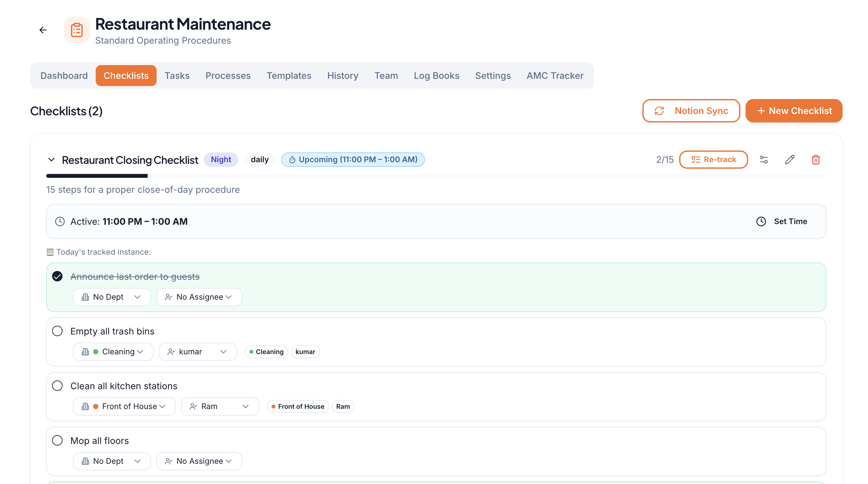
Task: Open Ram assignee dropdown
Action: tap(220, 406)
